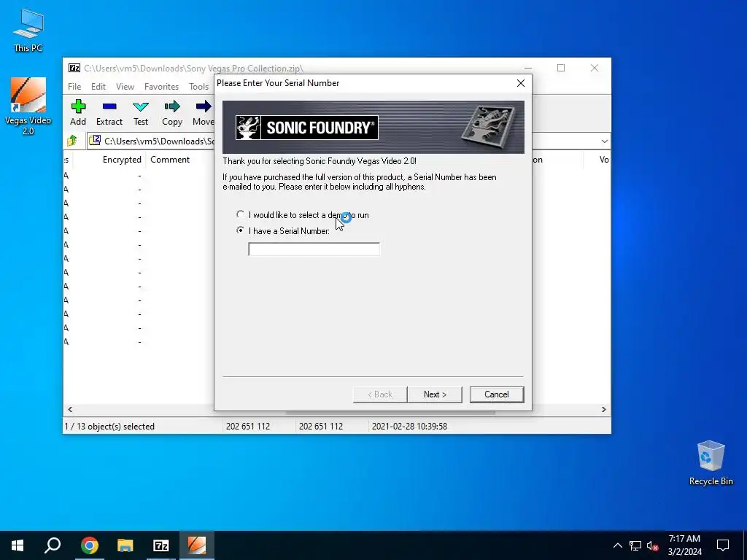Click the serial number text field
The width and height of the screenshot is (747, 560).
point(314,249)
